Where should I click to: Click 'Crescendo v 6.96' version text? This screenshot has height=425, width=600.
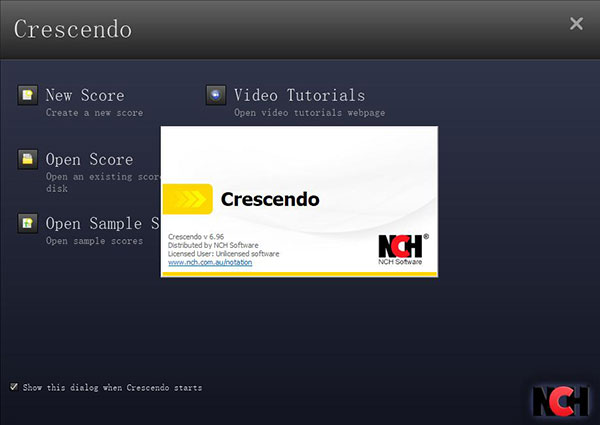click(x=196, y=237)
